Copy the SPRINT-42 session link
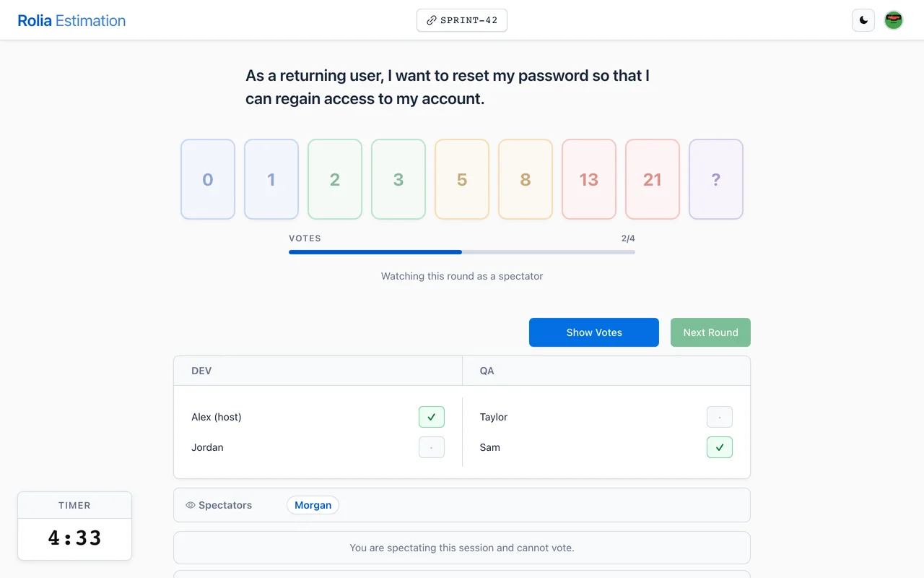The image size is (924, 578). [x=462, y=20]
